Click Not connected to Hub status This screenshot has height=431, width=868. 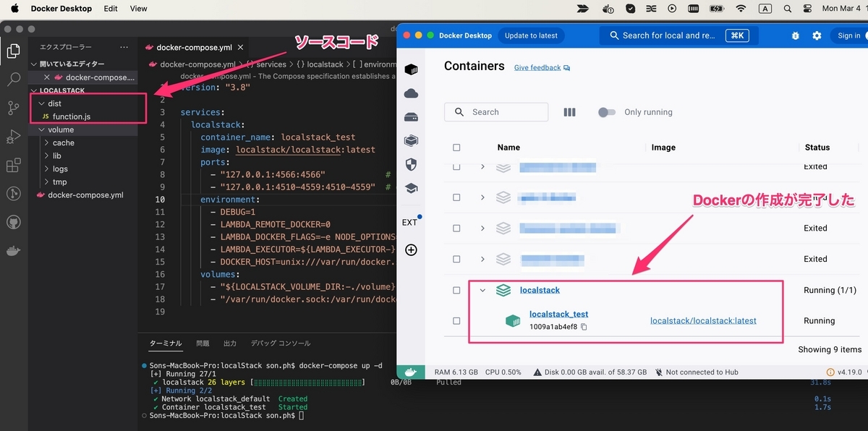click(697, 372)
